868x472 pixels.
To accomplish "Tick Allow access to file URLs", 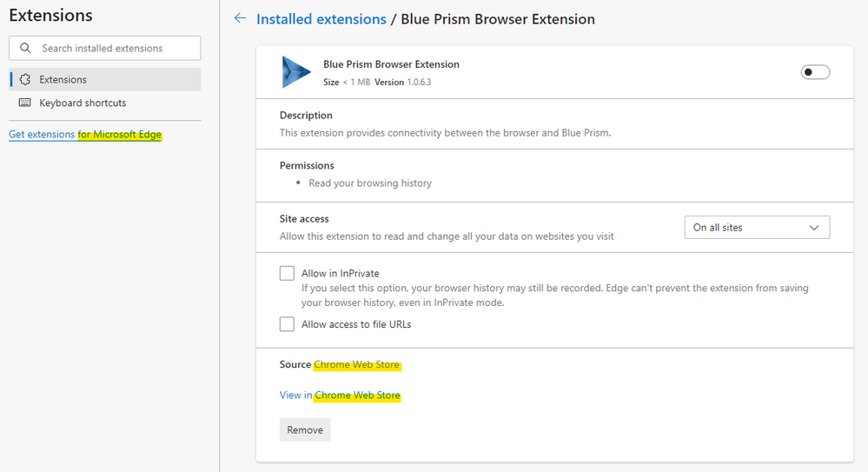I will (287, 324).
